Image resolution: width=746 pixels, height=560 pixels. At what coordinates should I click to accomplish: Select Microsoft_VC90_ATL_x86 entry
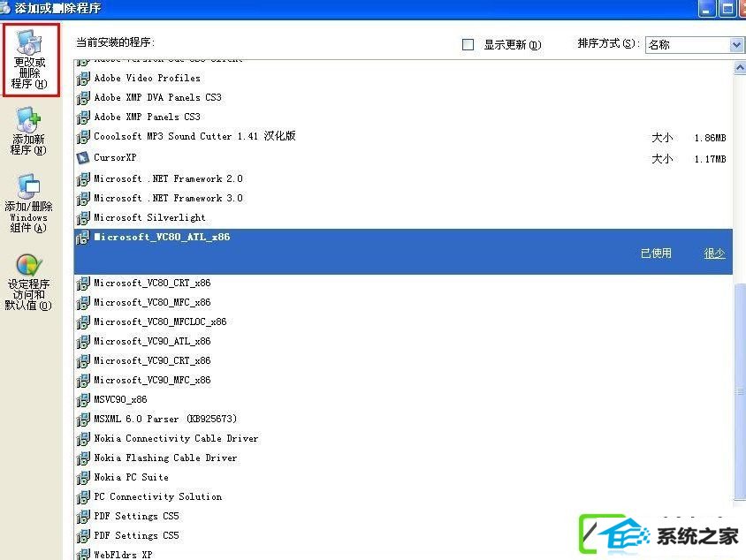tap(152, 342)
